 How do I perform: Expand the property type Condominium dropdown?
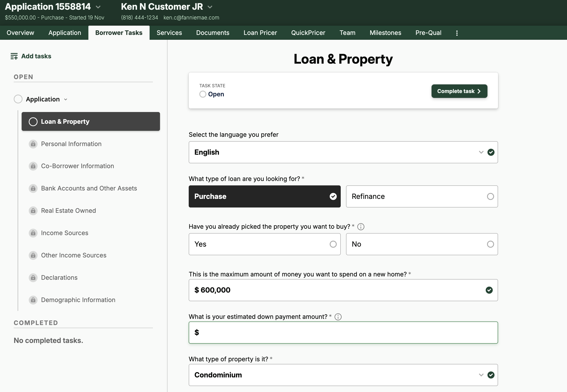pos(343,375)
